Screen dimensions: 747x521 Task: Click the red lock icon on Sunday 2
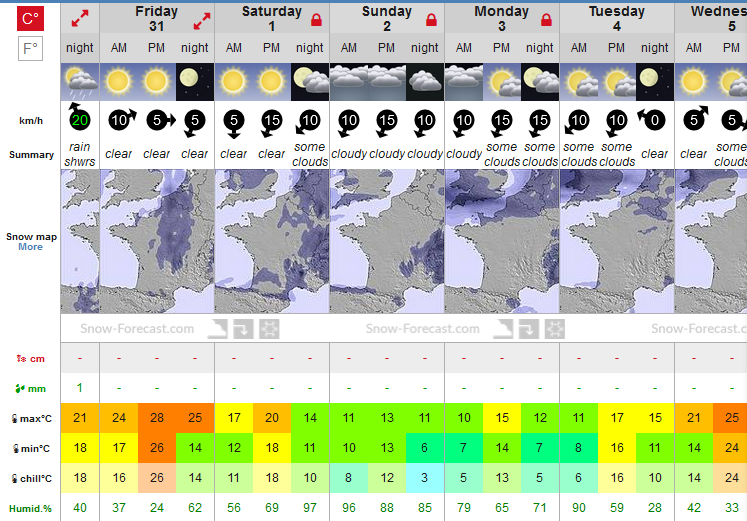431,20
